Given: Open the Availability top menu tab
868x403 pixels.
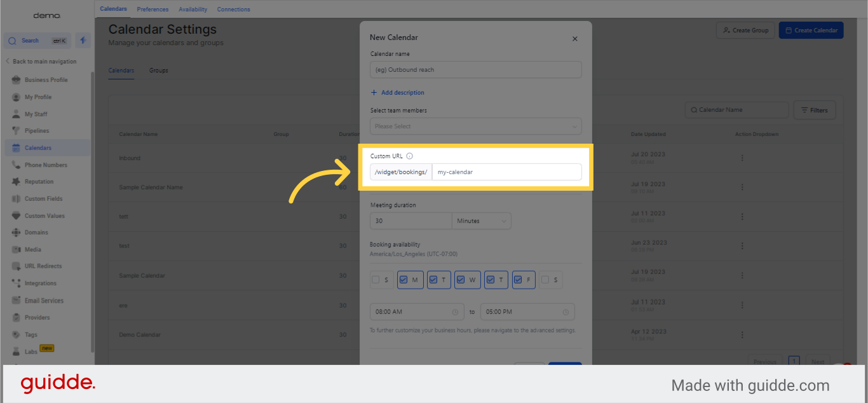Looking at the screenshot, I should (193, 10).
